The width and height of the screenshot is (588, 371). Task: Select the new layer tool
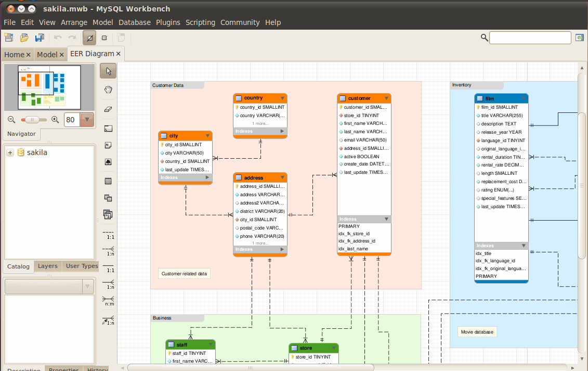108,129
